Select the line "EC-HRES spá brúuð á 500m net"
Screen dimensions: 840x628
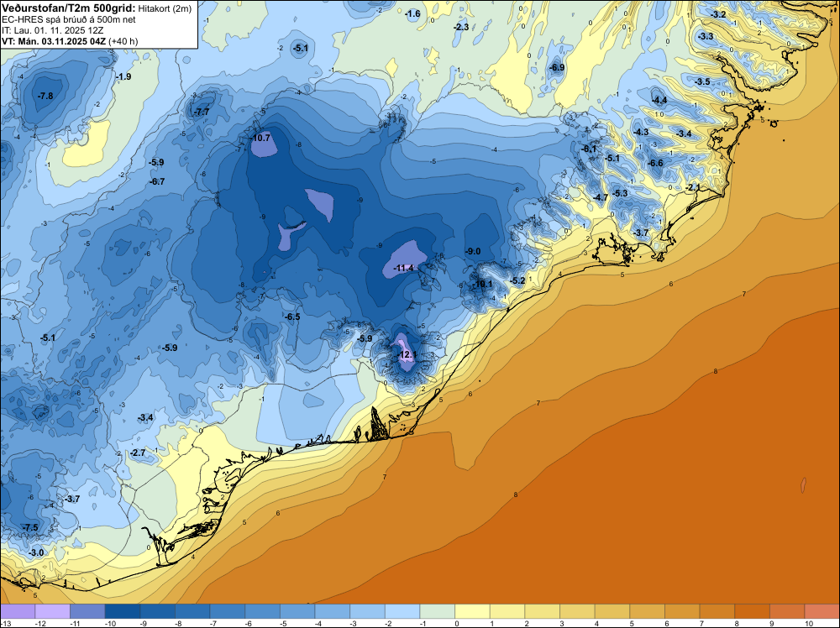pos(69,20)
